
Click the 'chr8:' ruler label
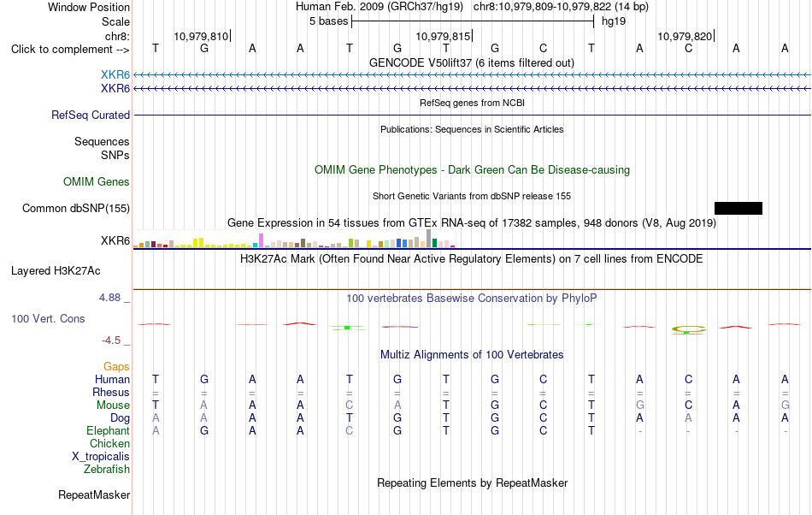click(x=118, y=36)
